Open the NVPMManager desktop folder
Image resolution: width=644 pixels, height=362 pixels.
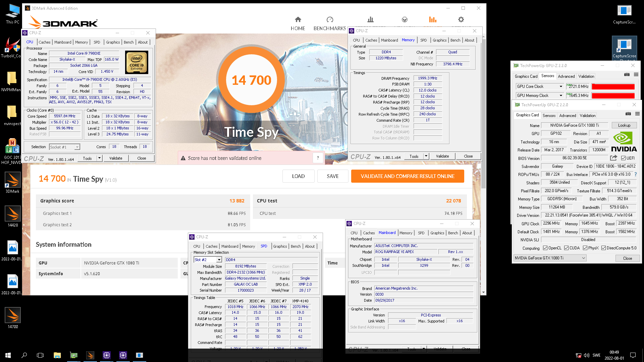coord(12,81)
